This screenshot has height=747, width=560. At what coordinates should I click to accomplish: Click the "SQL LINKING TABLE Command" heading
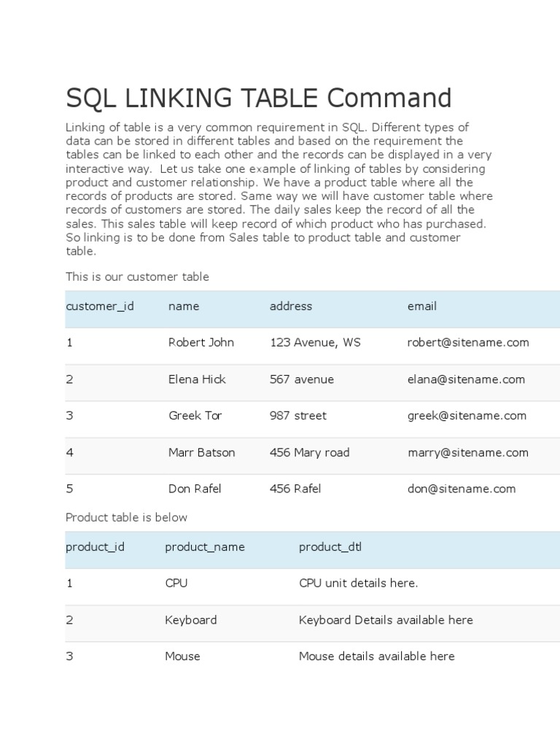point(259,98)
